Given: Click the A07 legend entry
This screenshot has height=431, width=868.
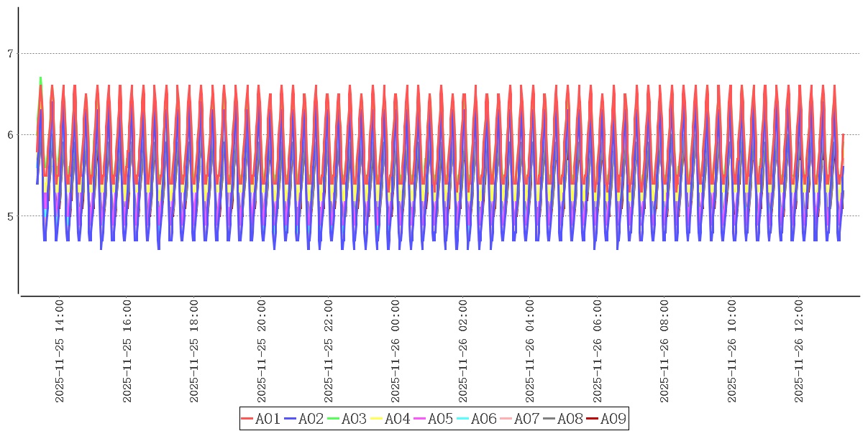Looking at the screenshot, I should coord(520,419).
